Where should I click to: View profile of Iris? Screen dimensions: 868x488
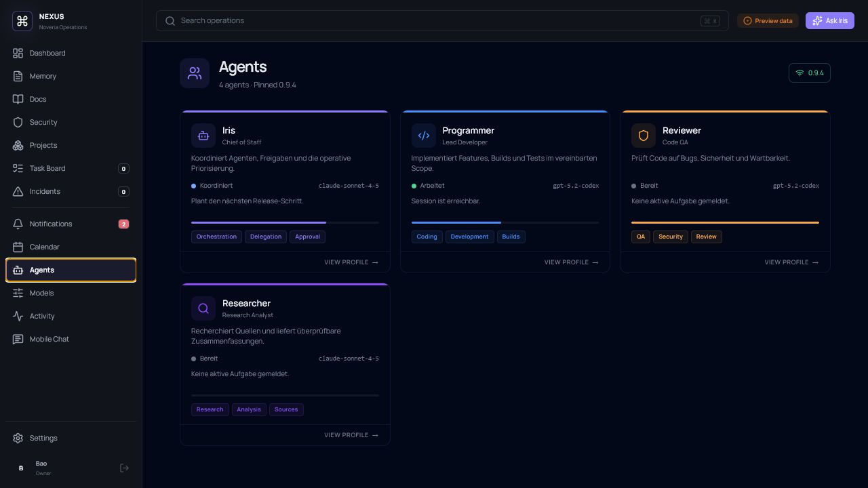351,262
